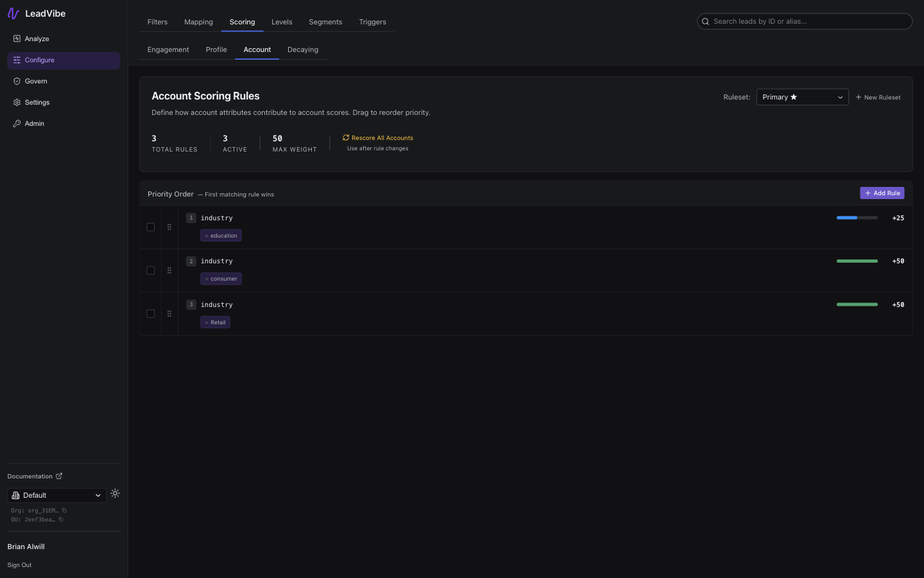Click the Admin key icon
Viewport: 924px width, 578px height.
(17, 123)
